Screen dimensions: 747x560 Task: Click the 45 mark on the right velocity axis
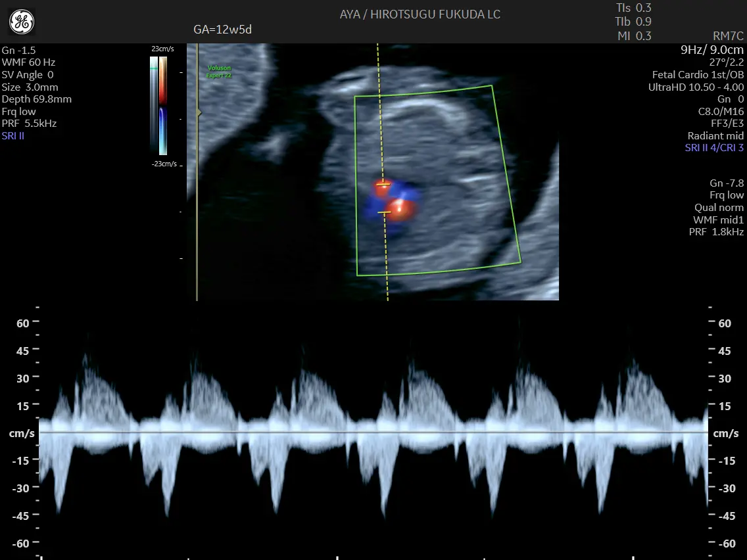pyautogui.click(x=725, y=351)
